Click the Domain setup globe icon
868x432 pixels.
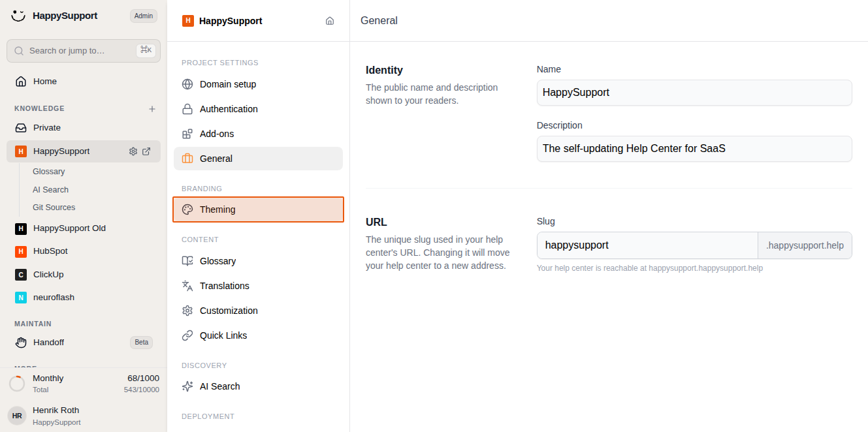pos(187,84)
